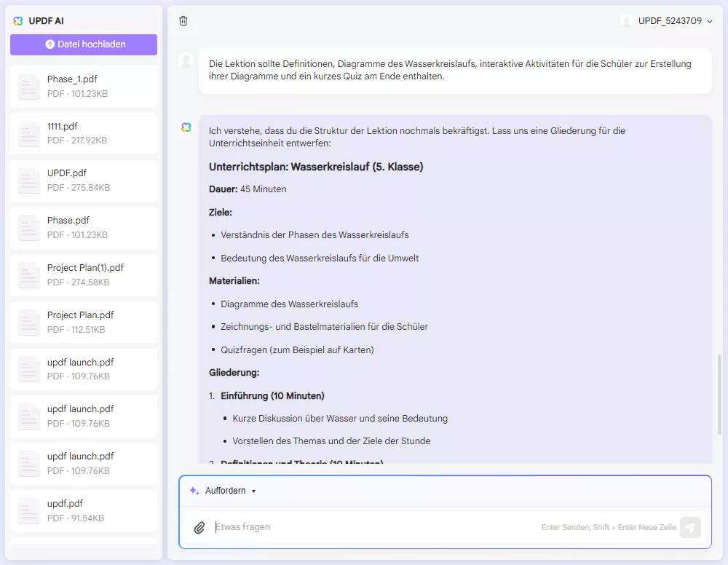The image size is (728, 565).
Task: Click bullet Bedeutung des Wasserkreislaufs für die Umwelt
Action: pos(320,258)
